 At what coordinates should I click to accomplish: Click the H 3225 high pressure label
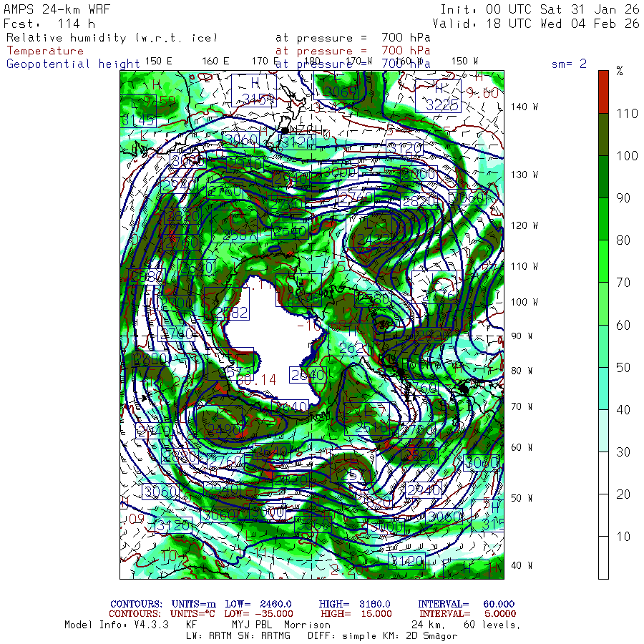point(438,96)
